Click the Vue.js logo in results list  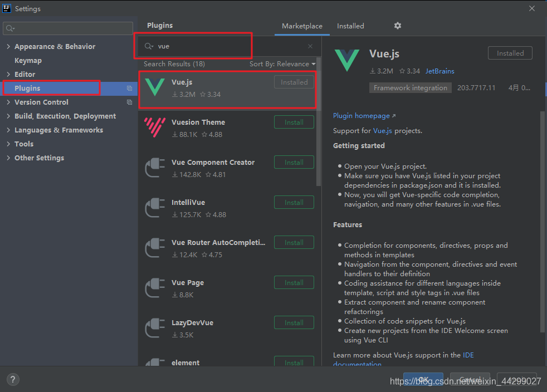[x=154, y=87]
